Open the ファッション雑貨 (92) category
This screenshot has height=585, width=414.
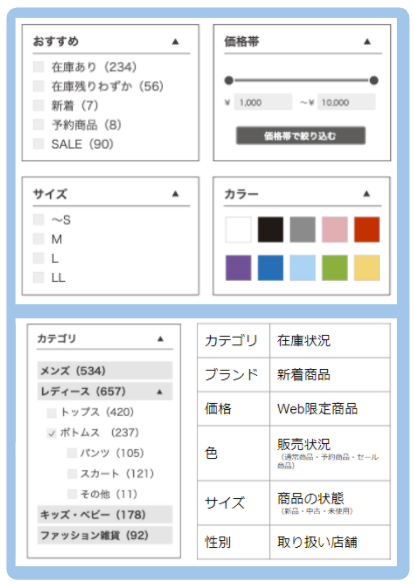[105, 535]
